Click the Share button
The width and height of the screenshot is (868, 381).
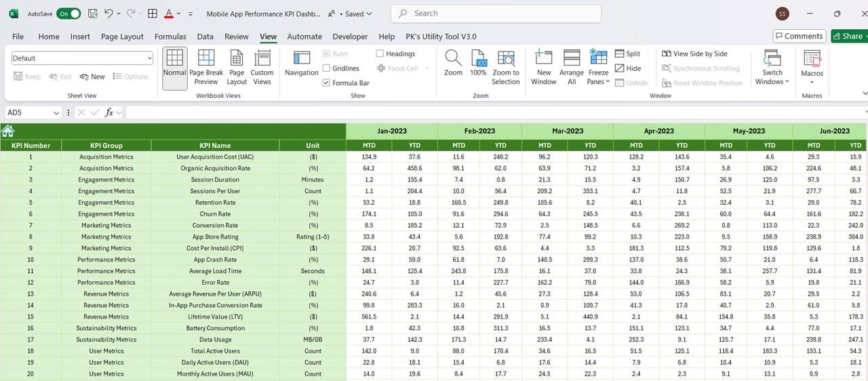(848, 36)
